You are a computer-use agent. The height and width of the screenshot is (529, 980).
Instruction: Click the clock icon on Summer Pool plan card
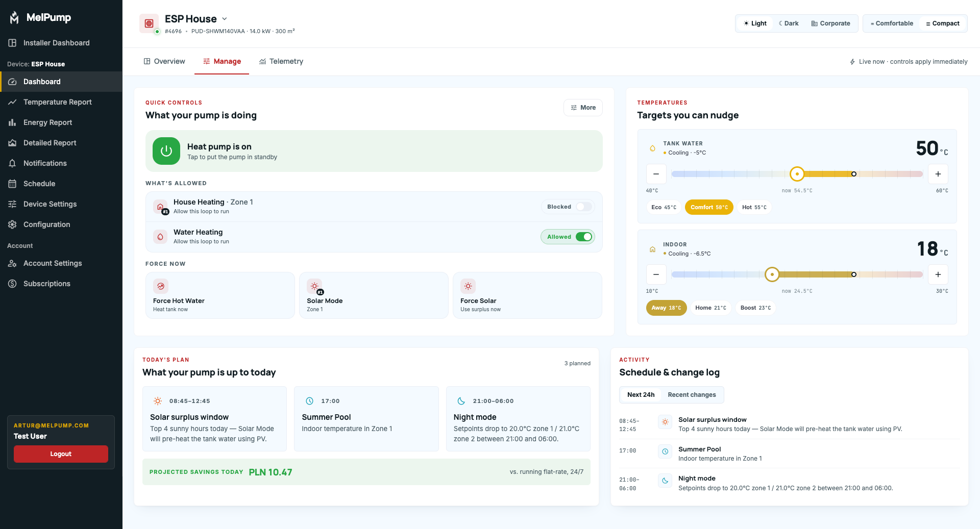(x=309, y=401)
